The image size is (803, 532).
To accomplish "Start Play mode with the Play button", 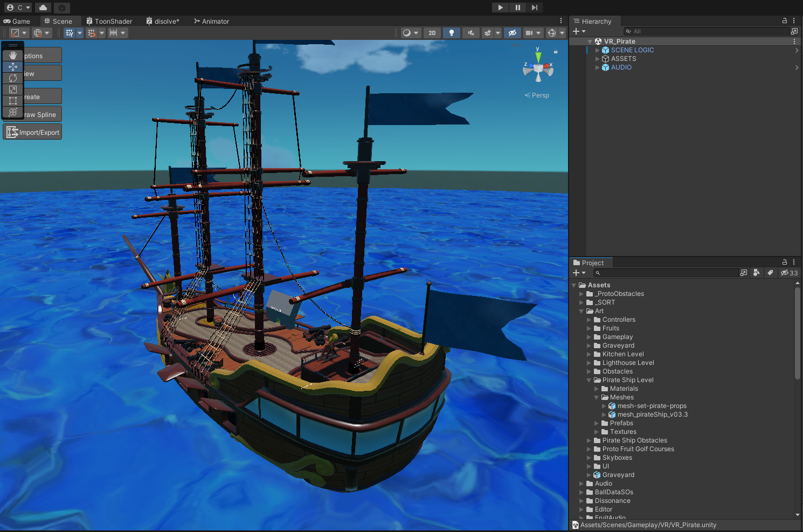I will (x=500, y=8).
